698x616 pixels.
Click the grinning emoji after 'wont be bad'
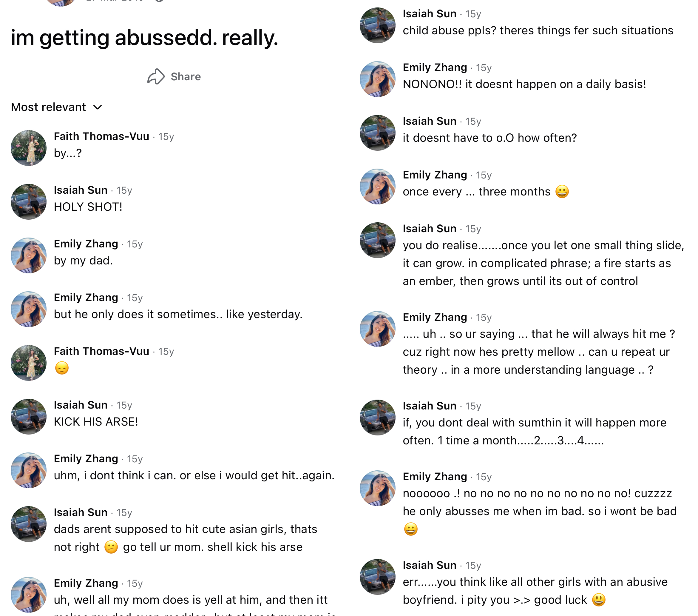(x=410, y=529)
